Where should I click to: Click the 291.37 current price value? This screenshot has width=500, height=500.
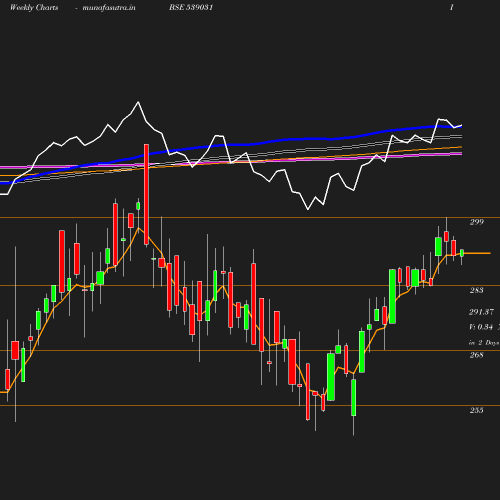click(x=482, y=312)
